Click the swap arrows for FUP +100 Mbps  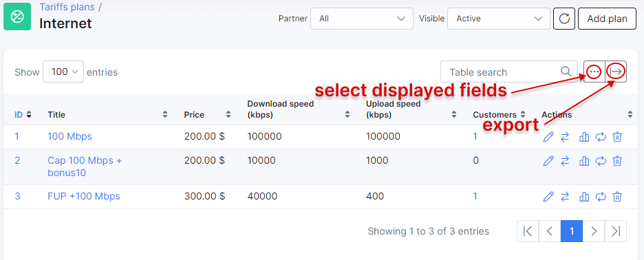tap(565, 197)
